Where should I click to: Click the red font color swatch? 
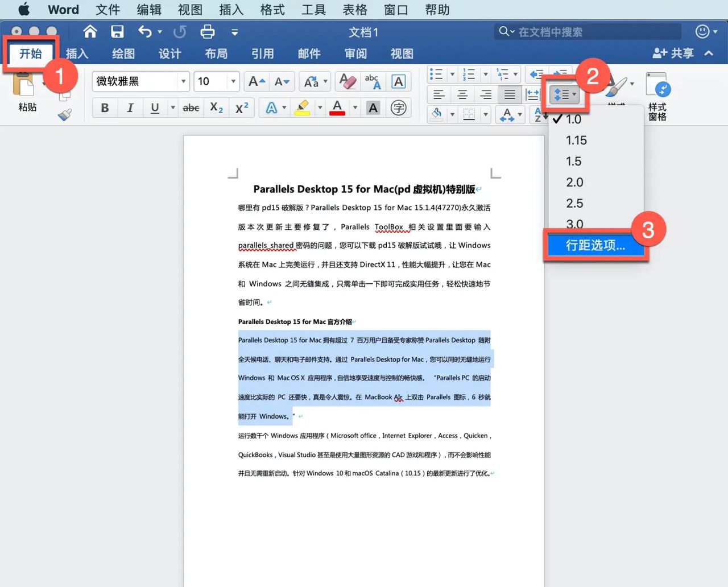pyautogui.click(x=338, y=108)
